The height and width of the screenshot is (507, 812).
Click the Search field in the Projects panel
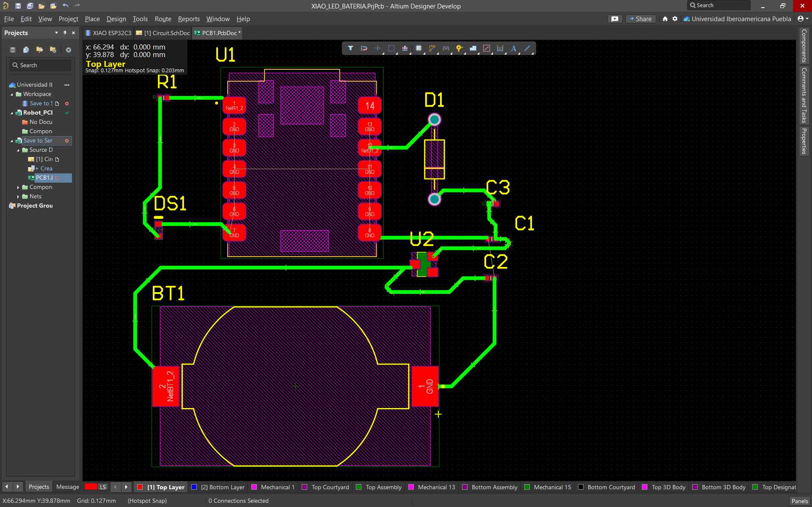click(40, 65)
